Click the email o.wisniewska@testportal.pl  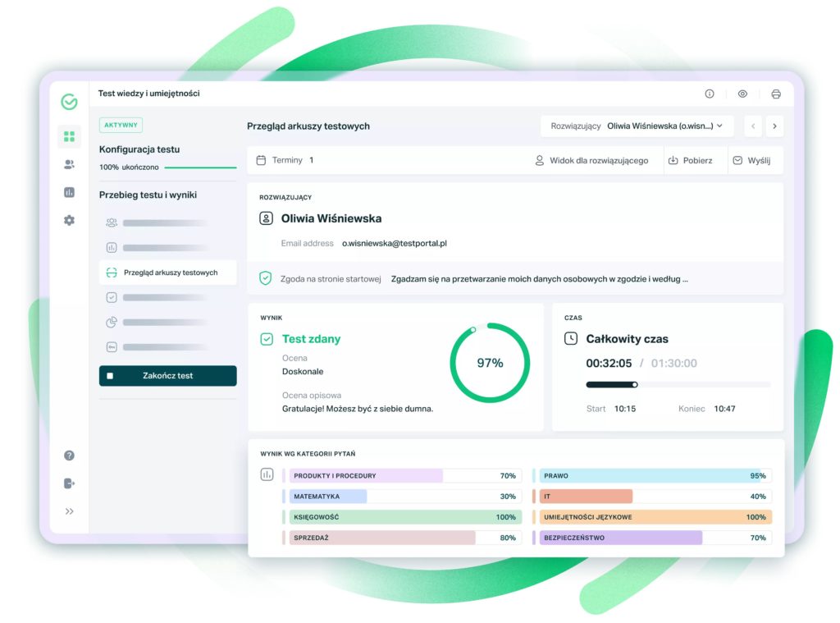click(395, 244)
